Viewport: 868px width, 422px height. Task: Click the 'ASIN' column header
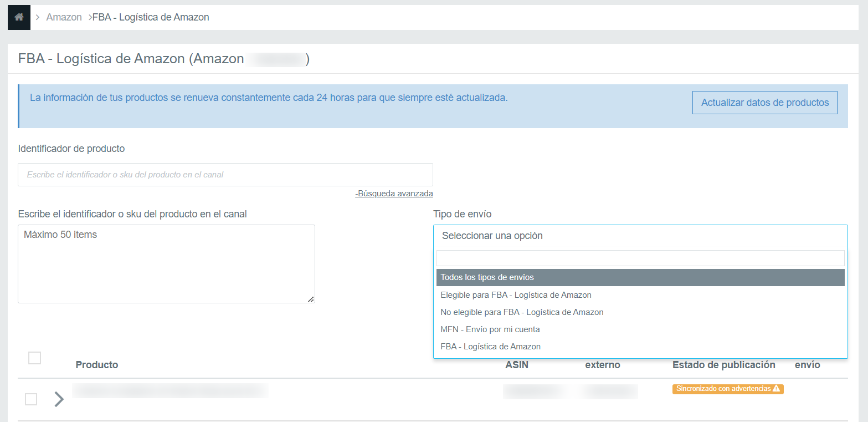coord(517,365)
